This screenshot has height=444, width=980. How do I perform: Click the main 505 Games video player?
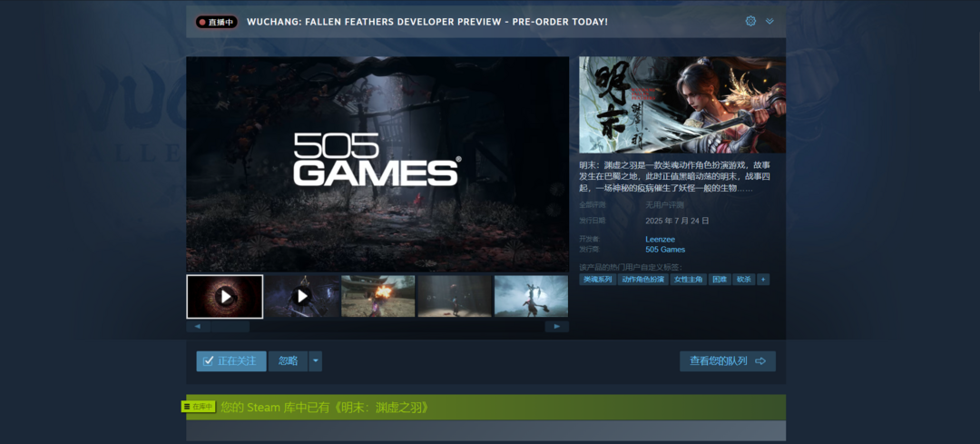point(377,163)
